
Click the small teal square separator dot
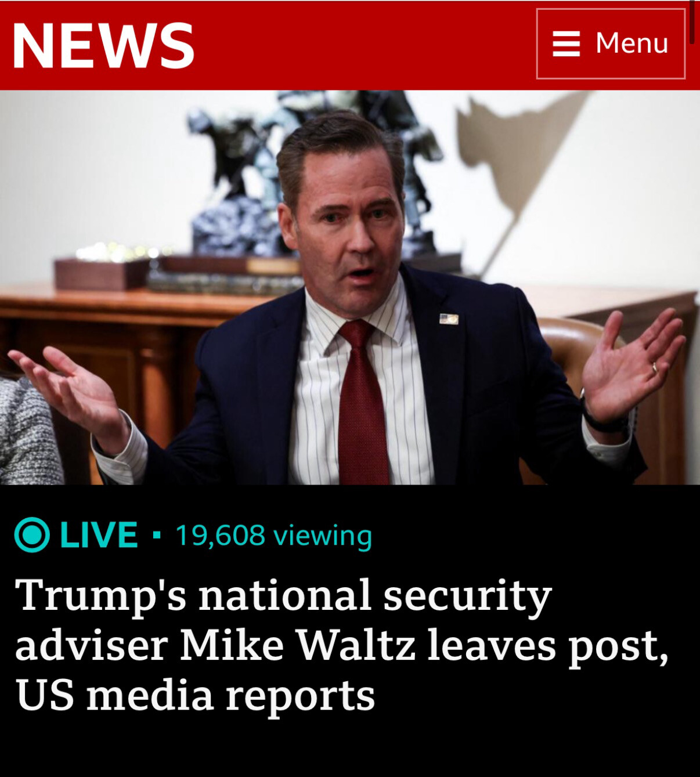pos(156,535)
